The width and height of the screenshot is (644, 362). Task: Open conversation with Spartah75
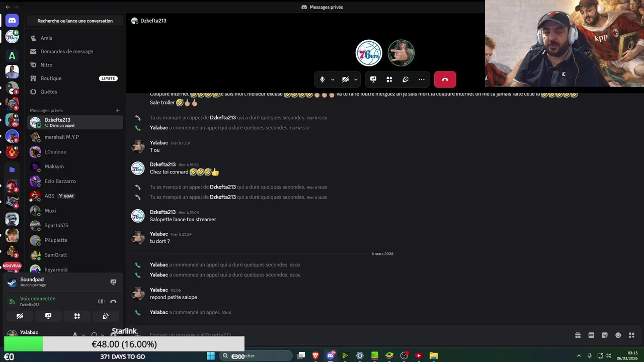(x=75, y=225)
